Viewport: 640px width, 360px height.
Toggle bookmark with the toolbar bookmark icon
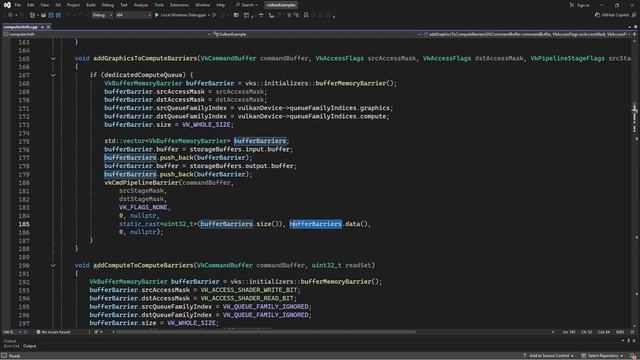point(306,15)
